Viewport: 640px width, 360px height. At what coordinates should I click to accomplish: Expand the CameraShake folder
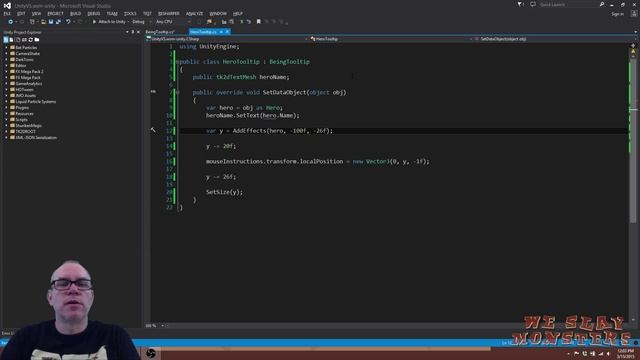point(6,53)
